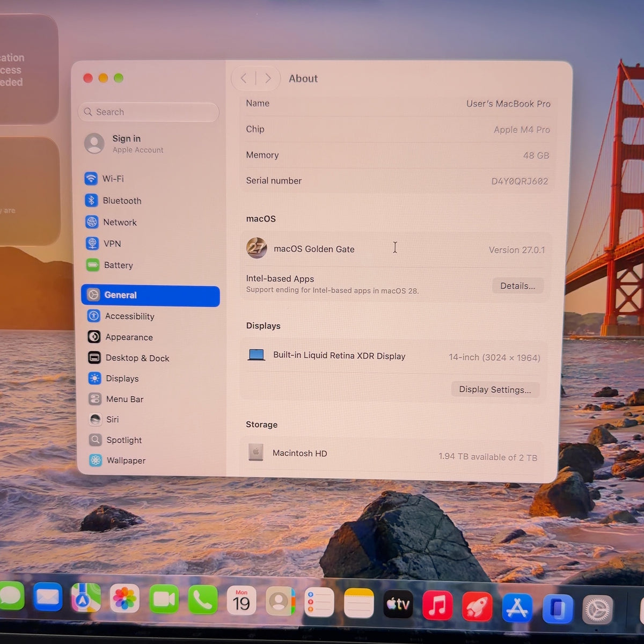Go forward using the right chevron
Image resolution: width=644 pixels, height=644 pixels.
click(x=268, y=78)
